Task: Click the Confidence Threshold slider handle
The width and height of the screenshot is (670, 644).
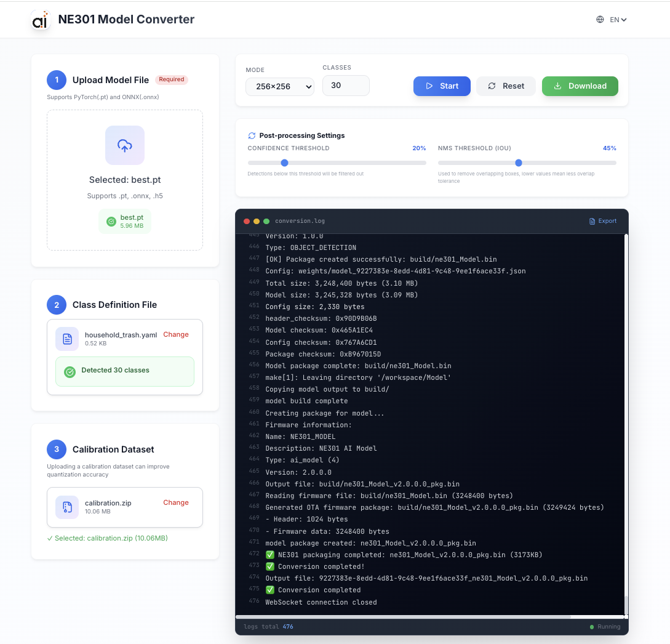Action: point(284,163)
